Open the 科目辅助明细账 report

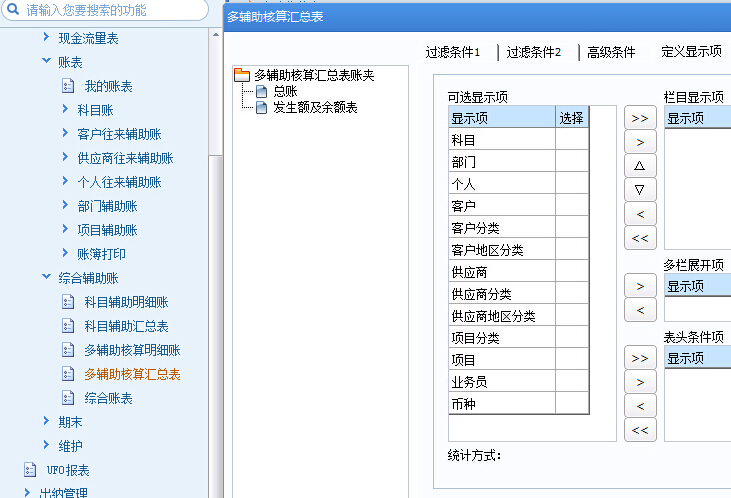(126, 302)
